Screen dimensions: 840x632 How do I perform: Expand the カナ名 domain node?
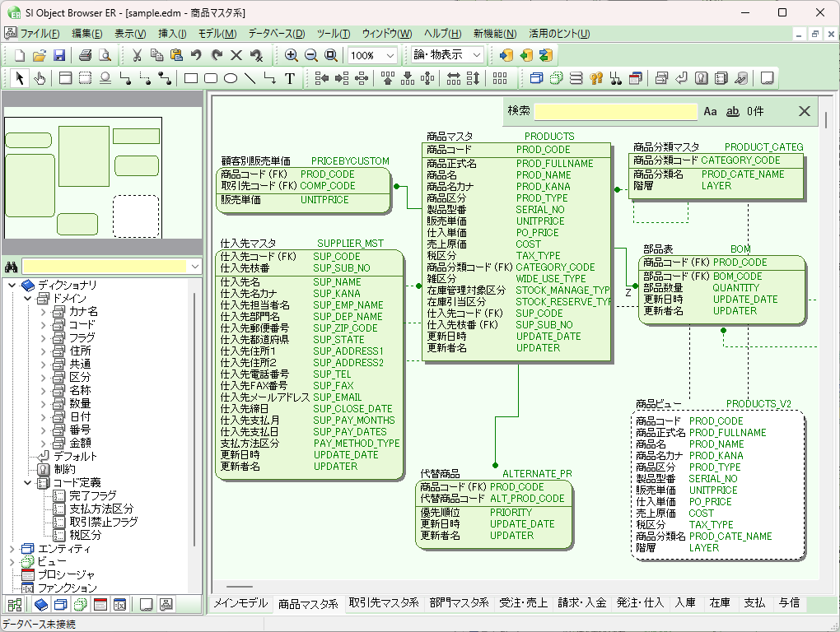(44, 311)
